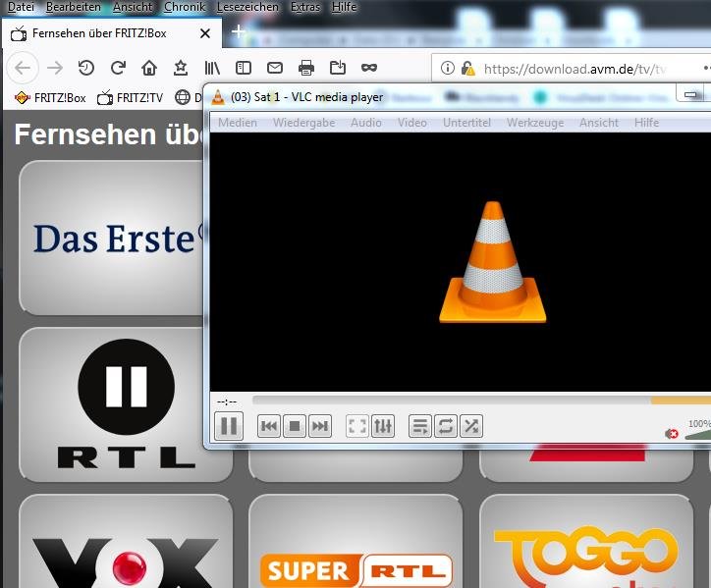Open VLC extended settings equalizer icon

coord(382,426)
